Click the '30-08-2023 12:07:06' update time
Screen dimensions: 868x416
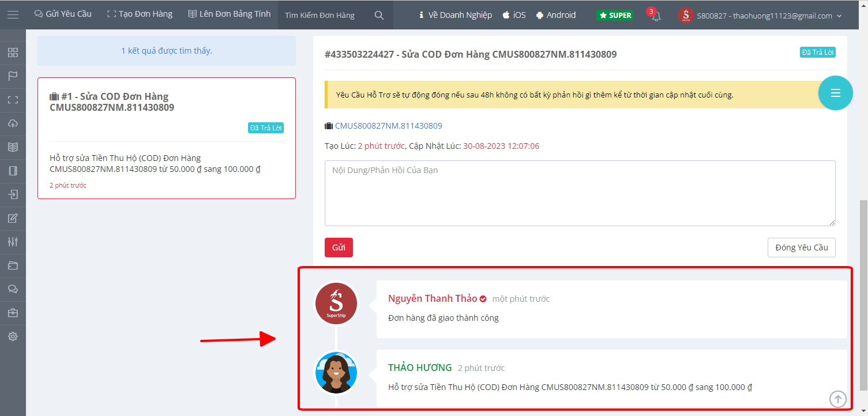coord(501,147)
